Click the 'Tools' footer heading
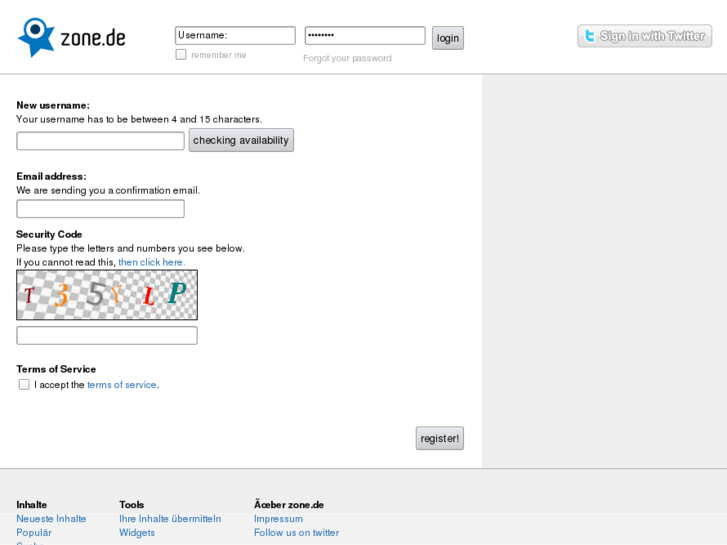727x545 pixels. (x=131, y=505)
